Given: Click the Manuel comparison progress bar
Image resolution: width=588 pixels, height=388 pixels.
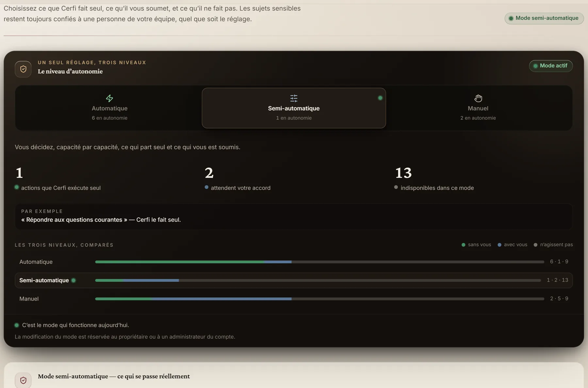Looking at the screenshot, I should 319,299.
